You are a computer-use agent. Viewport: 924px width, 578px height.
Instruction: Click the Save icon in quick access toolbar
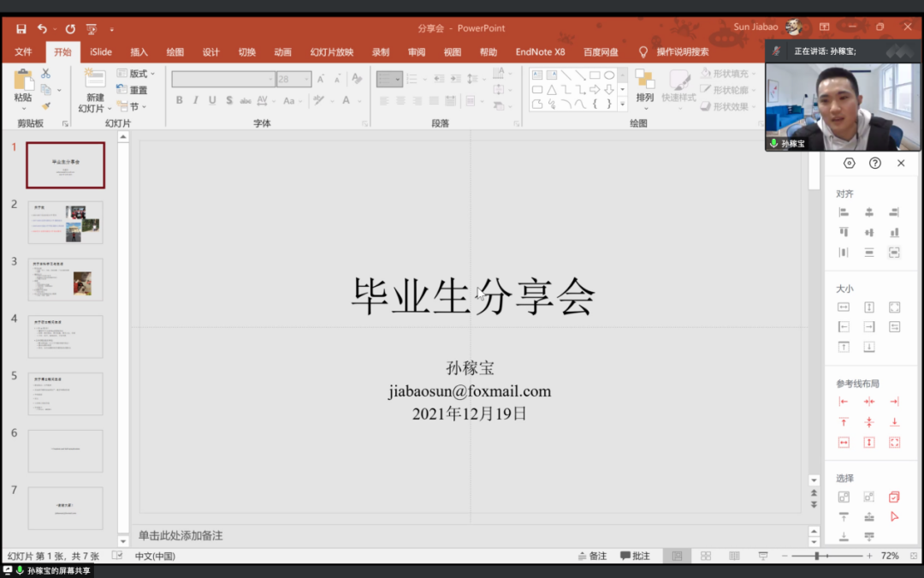click(x=21, y=28)
